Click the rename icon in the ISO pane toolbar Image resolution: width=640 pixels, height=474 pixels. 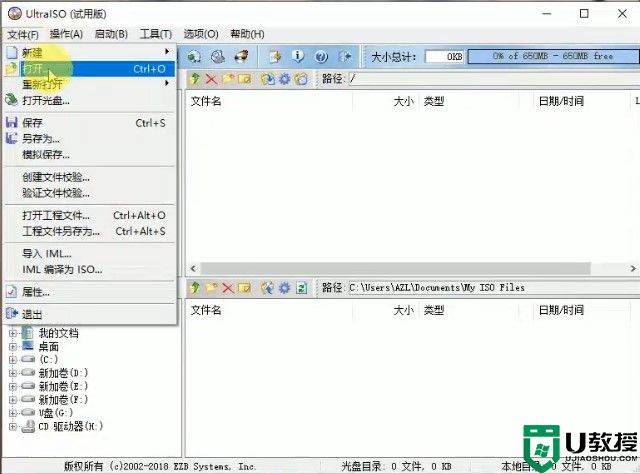tap(244, 79)
